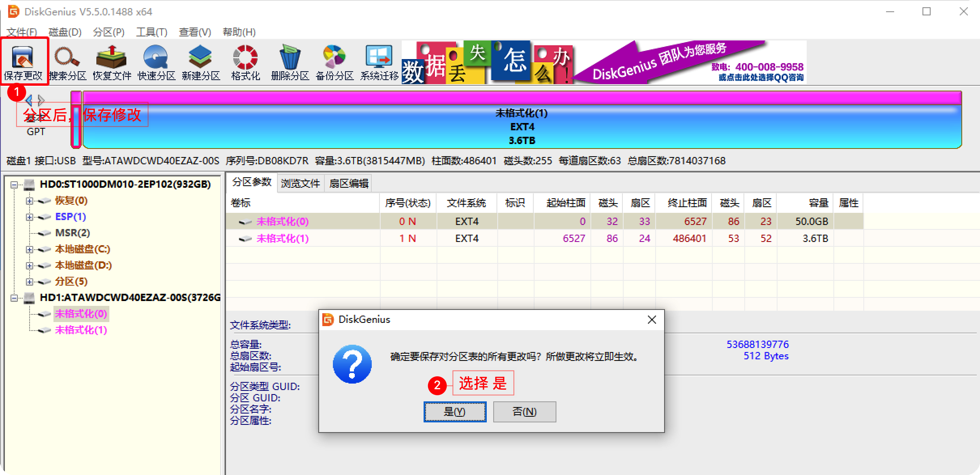This screenshot has height=475, width=980.
Task: Decline with the 否(N) button
Action: point(524,412)
